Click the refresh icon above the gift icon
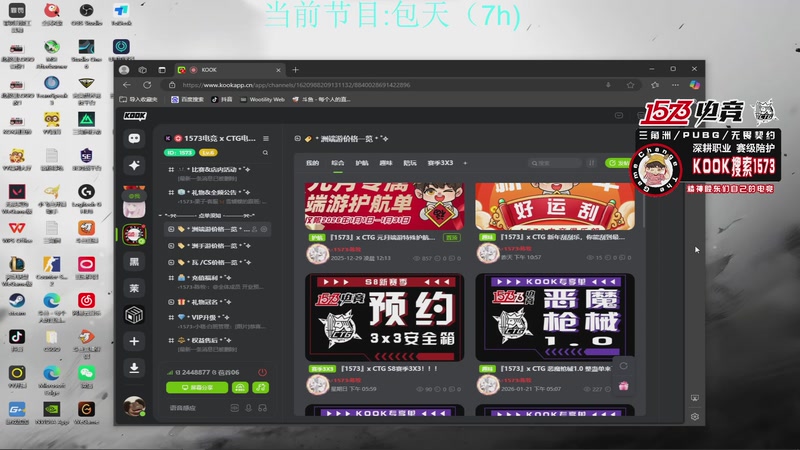This screenshot has width=800, height=450. coord(623,366)
